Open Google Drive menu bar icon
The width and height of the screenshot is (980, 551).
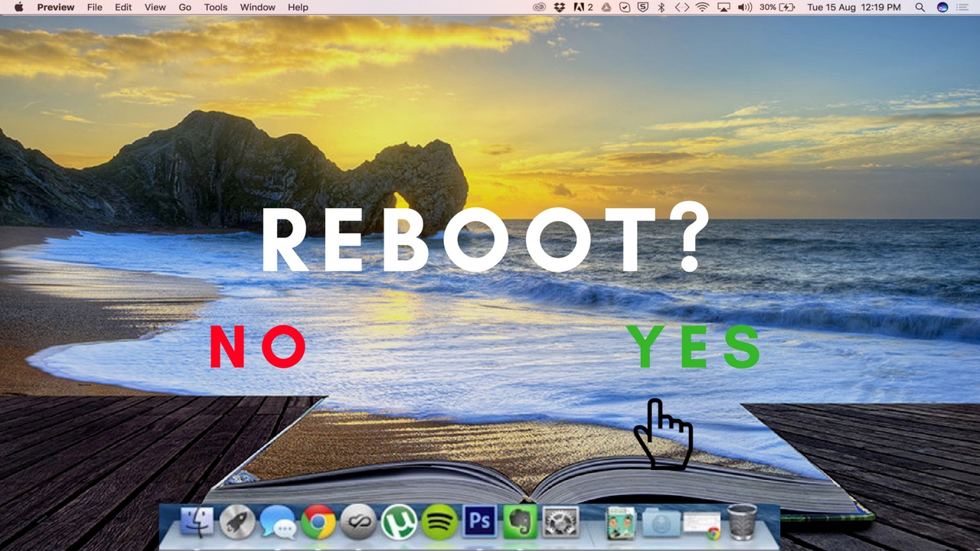click(x=606, y=7)
